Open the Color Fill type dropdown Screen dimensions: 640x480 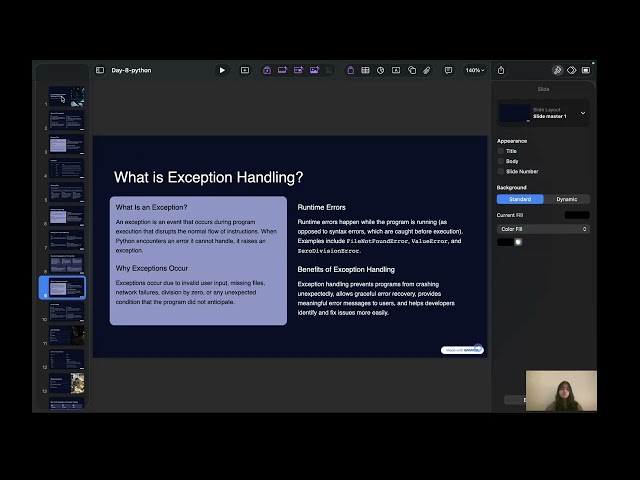click(x=543, y=229)
